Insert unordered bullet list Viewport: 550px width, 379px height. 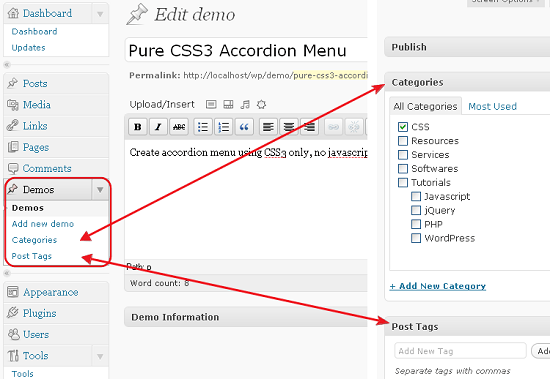203,127
